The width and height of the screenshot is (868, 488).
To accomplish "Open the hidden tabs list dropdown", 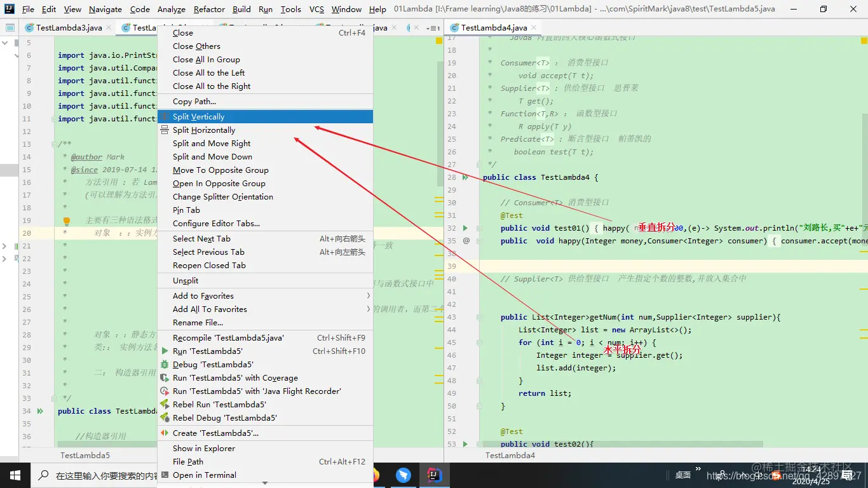I will pyautogui.click(x=433, y=28).
